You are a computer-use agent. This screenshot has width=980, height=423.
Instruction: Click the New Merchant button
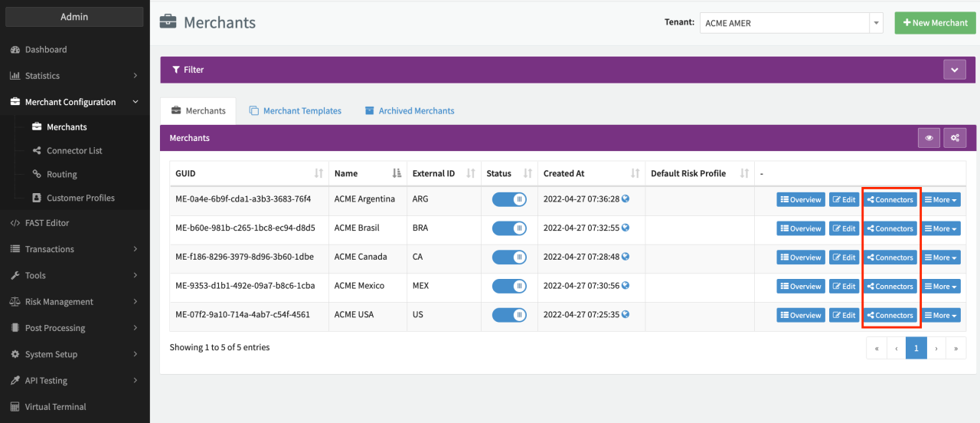pyautogui.click(x=935, y=23)
